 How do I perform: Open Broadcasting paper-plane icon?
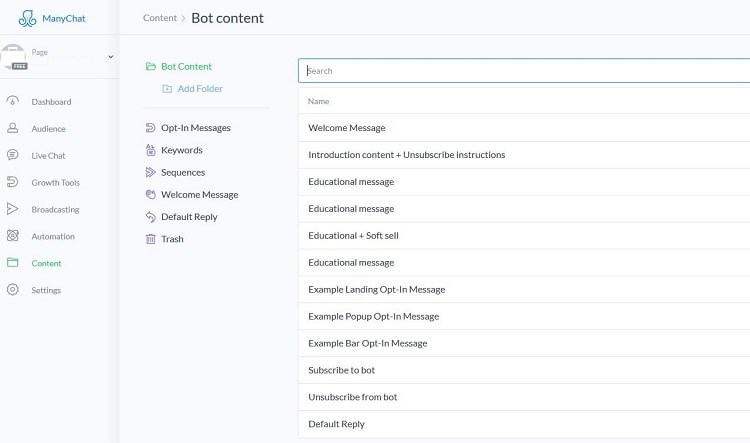click(x=12, y=209)
